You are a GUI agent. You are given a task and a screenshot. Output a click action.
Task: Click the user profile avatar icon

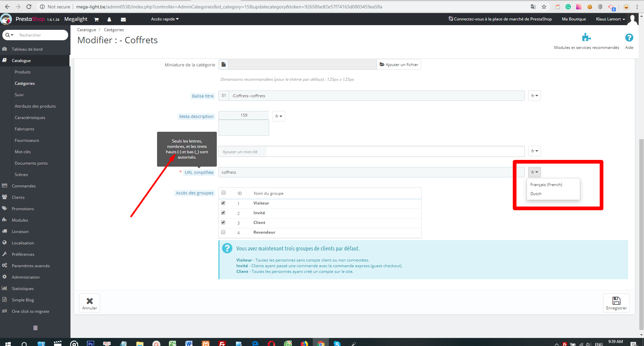633,19
